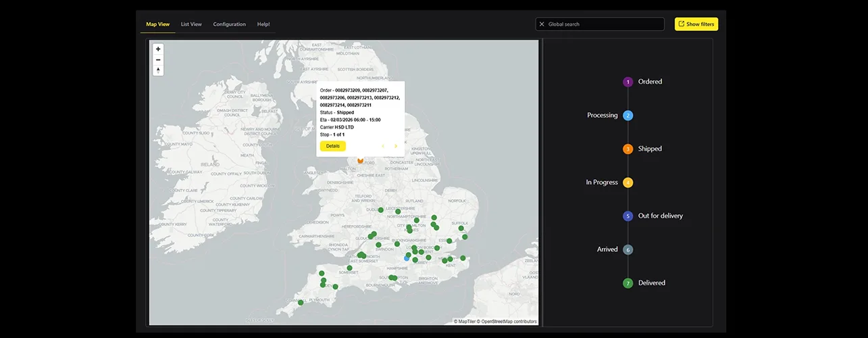Switch to the List View tab
This screenshot has width=868, height=338.
pos(191,24)
